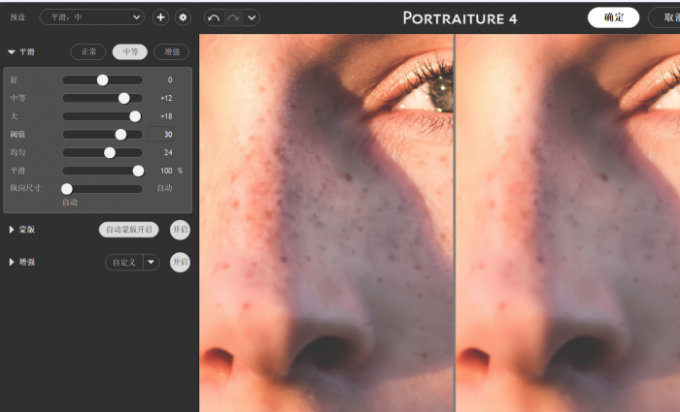The width and height of the screenshot is (680, 412).
Task: Open the history dropdown chevron
Action: point(250,18)
